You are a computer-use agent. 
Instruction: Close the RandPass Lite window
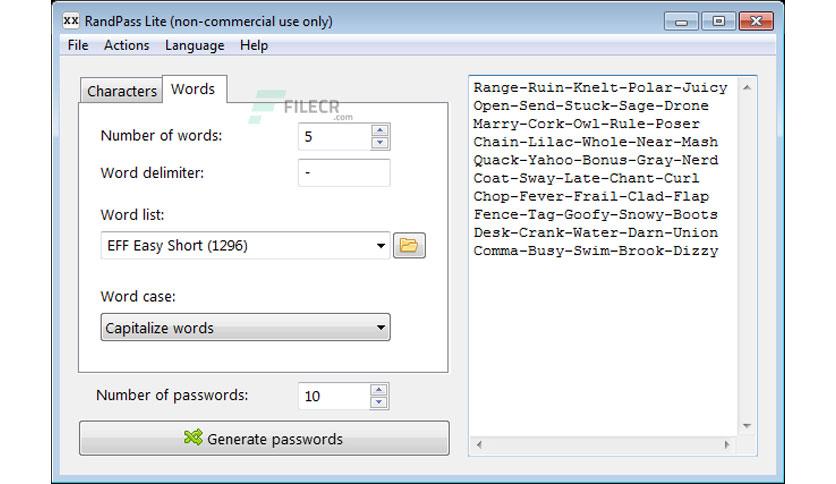coord(756,21)
